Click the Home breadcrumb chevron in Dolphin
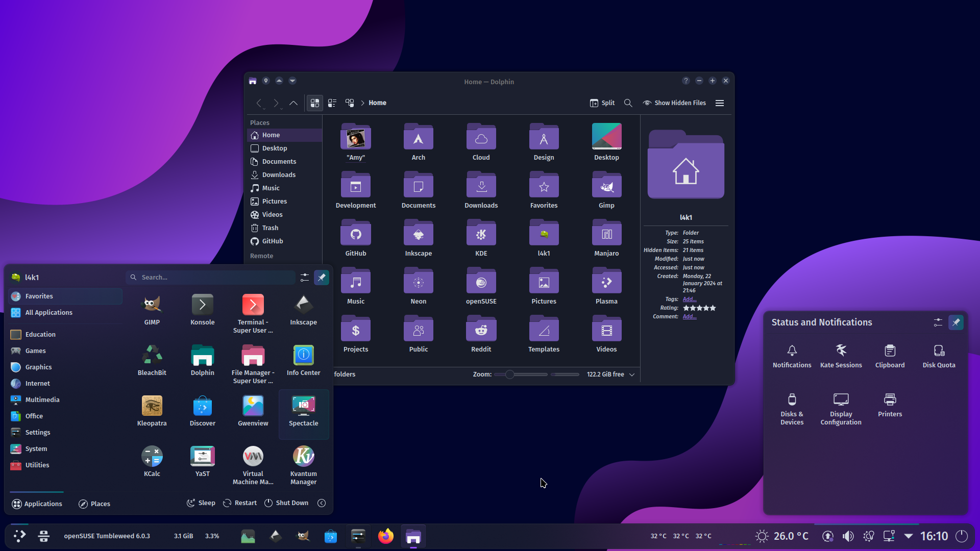Viewport: 980px width, 551px height. pyautogui.click(x=363, y=103)
